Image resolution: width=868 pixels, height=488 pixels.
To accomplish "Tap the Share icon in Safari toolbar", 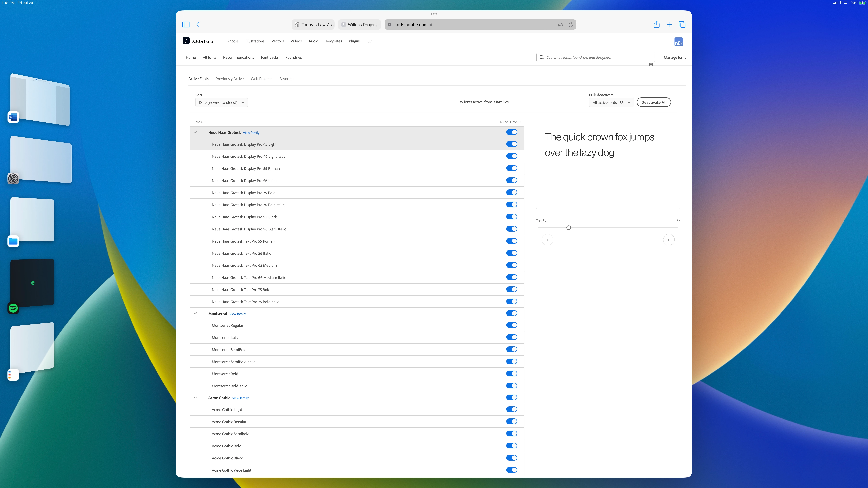I will 656,25.
